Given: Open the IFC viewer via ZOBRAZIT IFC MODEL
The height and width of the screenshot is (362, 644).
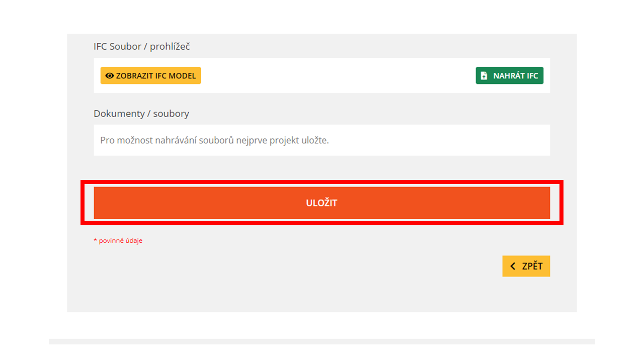Looking at the screenshot, I should click(150, 76).
